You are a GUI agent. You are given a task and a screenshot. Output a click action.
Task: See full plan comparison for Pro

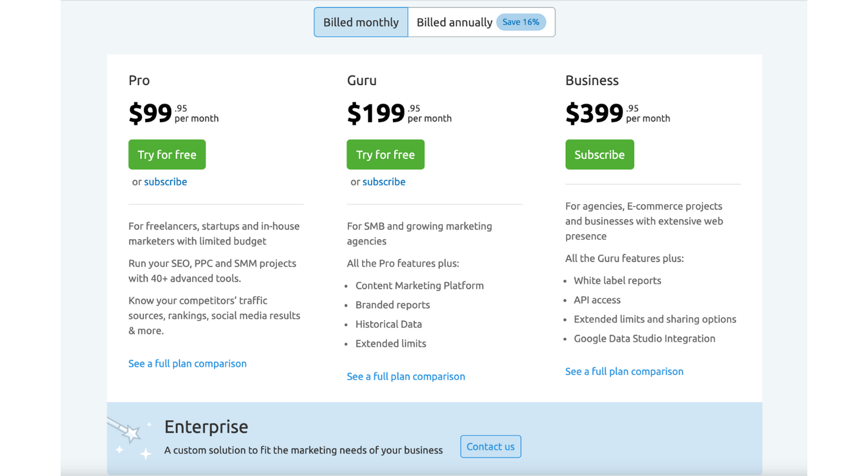[187, 364]
